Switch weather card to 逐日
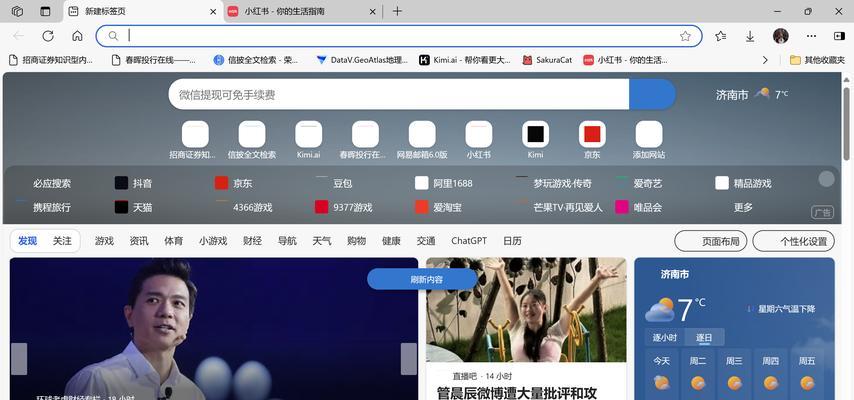 704,337
